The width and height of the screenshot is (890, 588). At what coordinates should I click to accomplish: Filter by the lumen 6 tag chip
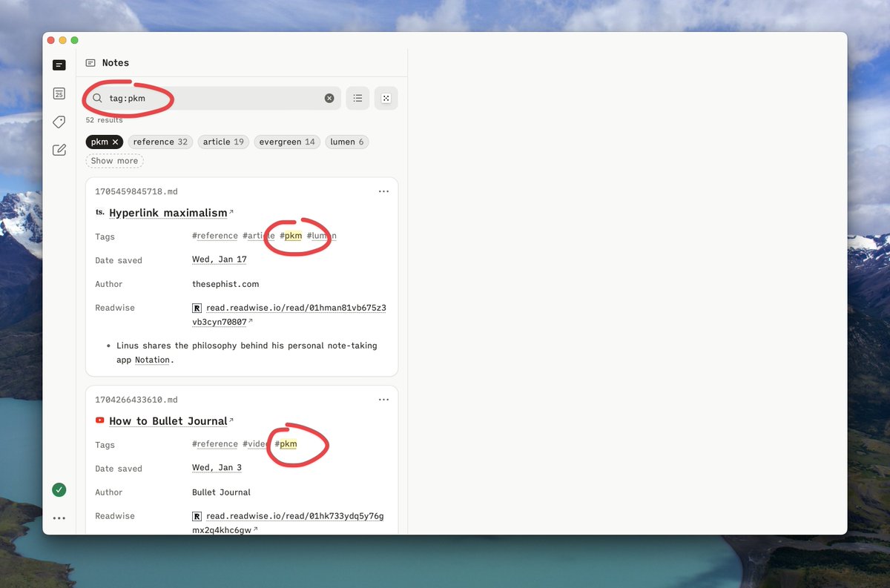tap(347, 142)
